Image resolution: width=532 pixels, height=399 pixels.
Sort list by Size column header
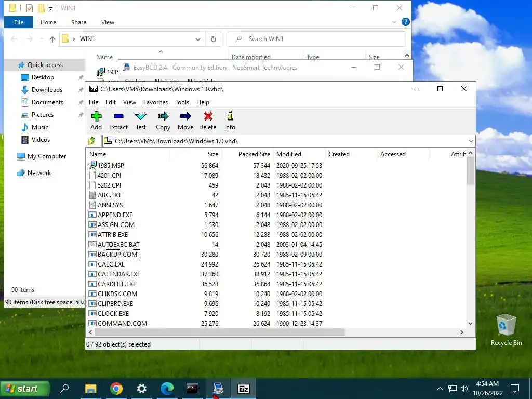coord(195,154)
